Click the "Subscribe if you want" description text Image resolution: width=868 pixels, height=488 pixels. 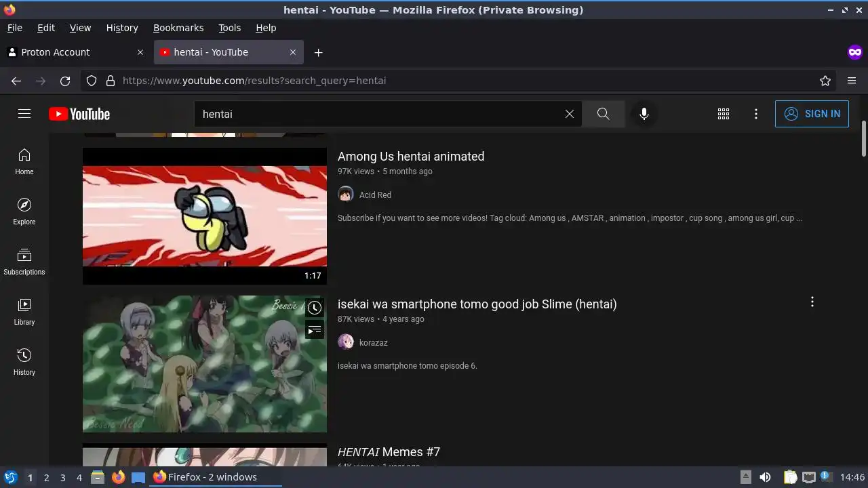[x=570, y=218]
